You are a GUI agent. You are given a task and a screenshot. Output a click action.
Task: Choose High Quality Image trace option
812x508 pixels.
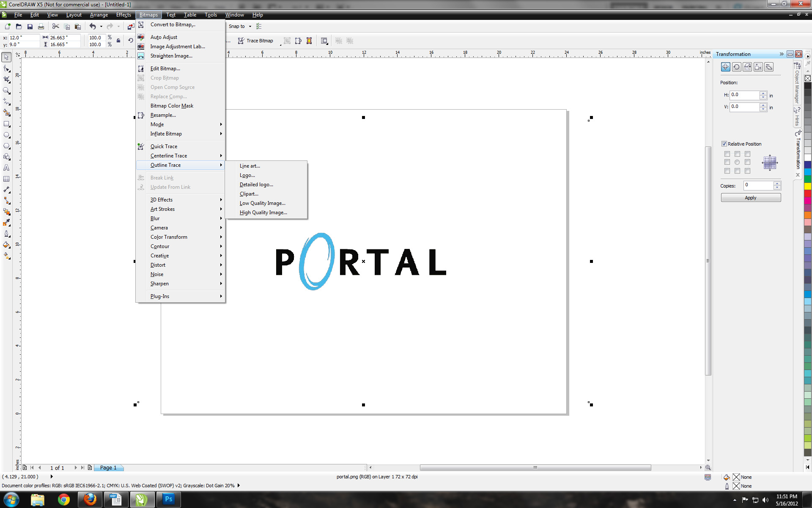pos(266,213)
